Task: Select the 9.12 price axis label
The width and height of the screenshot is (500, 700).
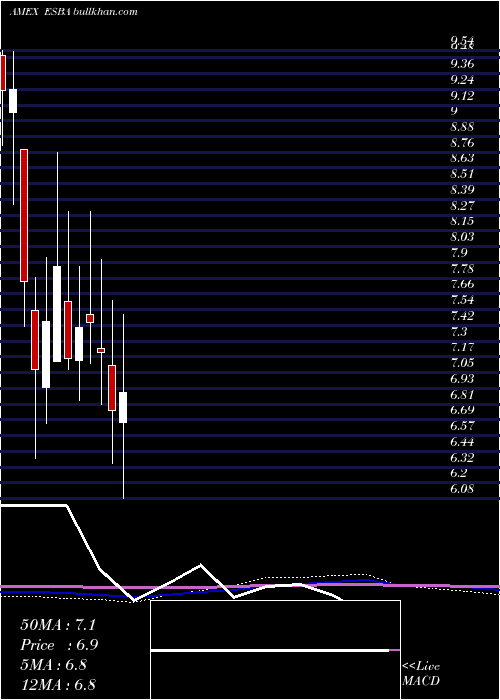Action: click(462, 96)
